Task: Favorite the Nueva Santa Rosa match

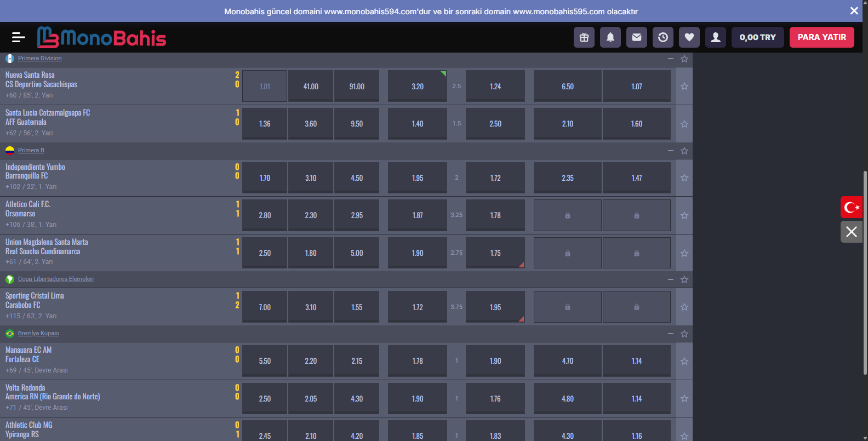Action: [x=684, y=87]
